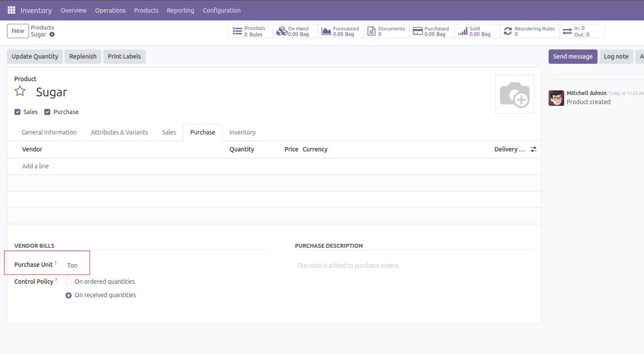This screenshot has width=644, height=354.
Task: Mark Sugar as favorite with star
Action: pyautogui.click(x=20, y=91)
